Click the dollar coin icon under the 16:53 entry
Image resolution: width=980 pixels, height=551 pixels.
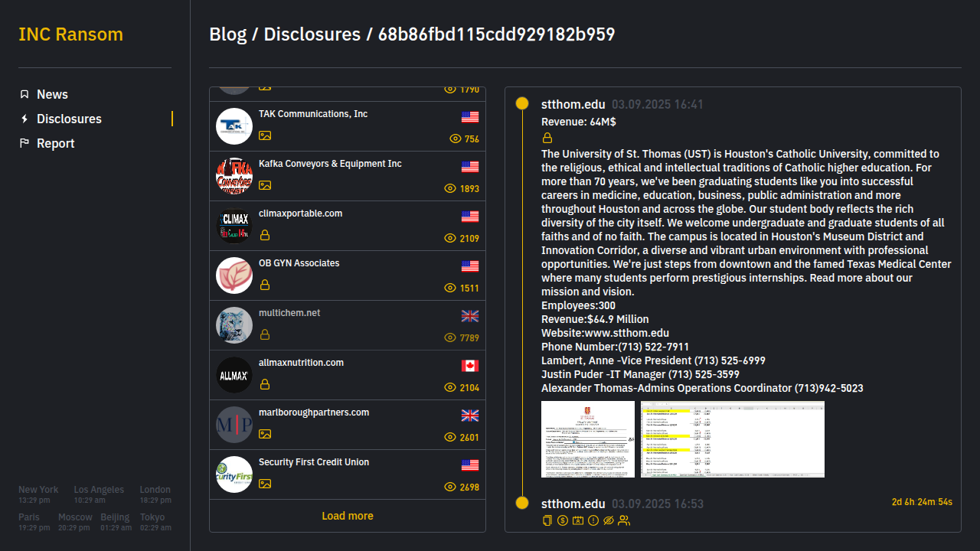pyautogui.click(x=563, y=521)
